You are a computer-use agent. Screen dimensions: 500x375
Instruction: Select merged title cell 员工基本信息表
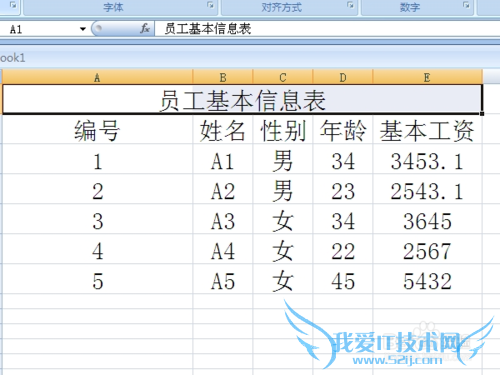coord(242,99)
